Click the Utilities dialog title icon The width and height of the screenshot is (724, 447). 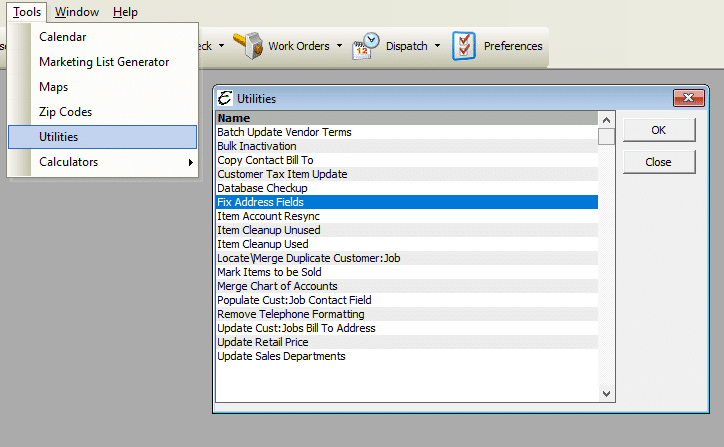tap(225, 98)
